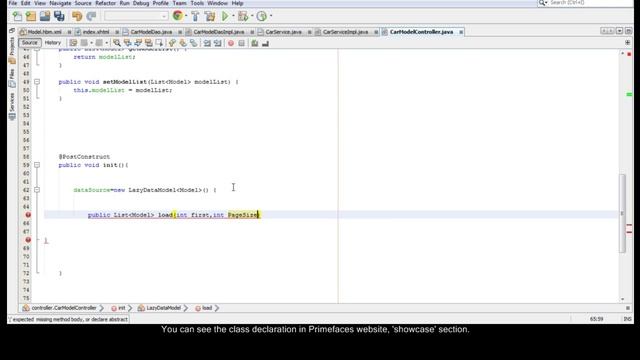Open the Profile Project dropdown arrow
Image resolution: width=640 pixels, height=360 pixels.
click(x=271, y=16)
